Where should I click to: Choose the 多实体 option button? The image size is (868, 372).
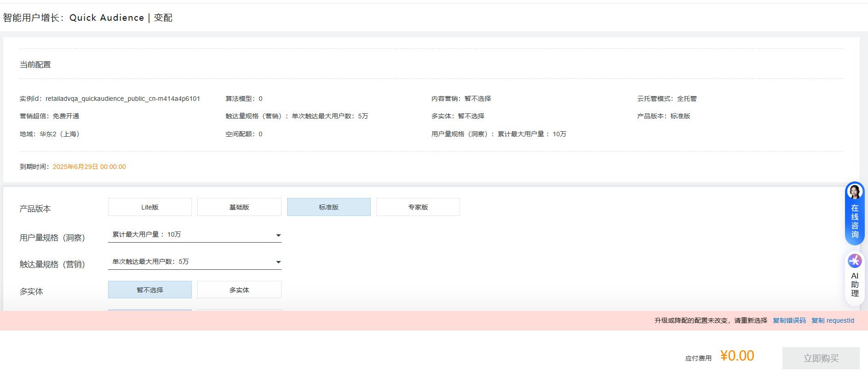pos(239,290)
